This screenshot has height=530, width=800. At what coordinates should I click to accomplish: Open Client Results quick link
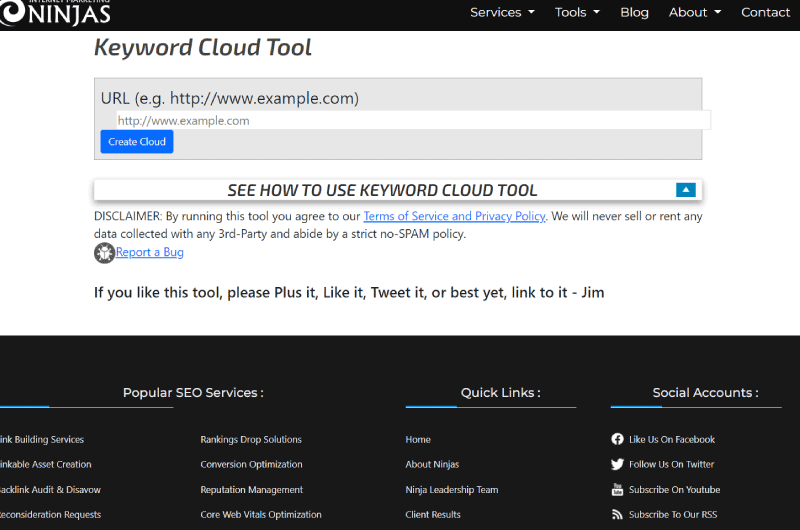(x=433, y=514)
